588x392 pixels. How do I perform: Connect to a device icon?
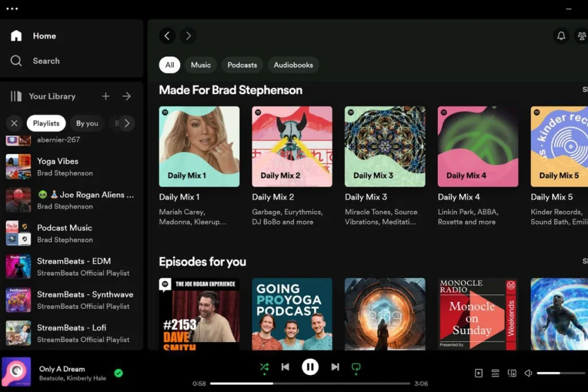coord(512,373)
